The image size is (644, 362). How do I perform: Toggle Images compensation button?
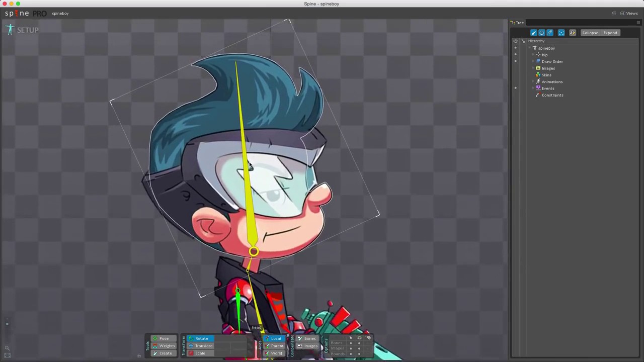[307, 346]
